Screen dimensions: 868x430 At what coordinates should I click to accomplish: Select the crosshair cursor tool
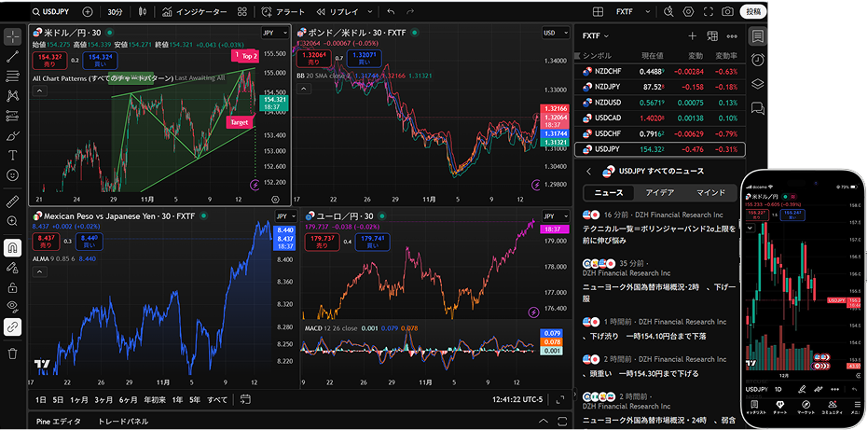(x=13, y=36)
